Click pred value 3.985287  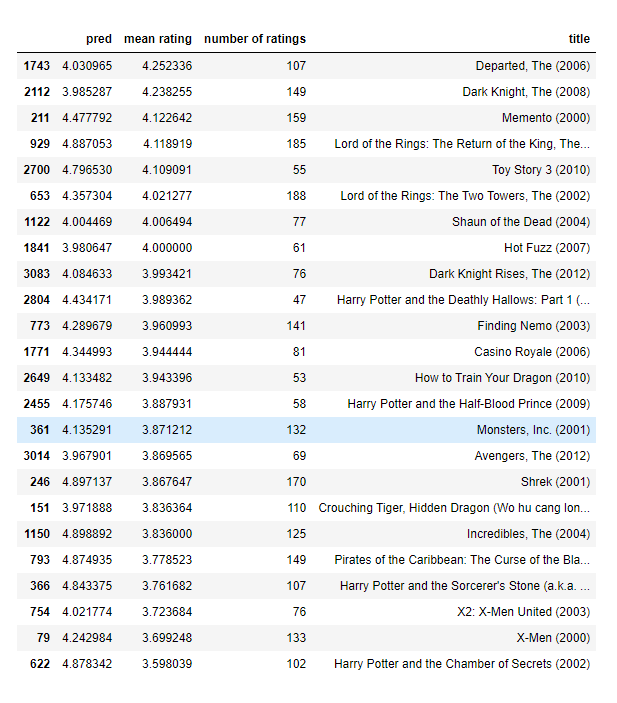click(87, 92)
